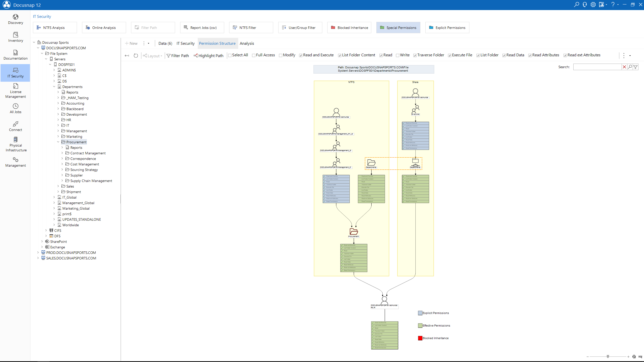Screen dimensions: 644x362
Task: Click the Explicit Permissions button
Action: (x=447, y=27)
